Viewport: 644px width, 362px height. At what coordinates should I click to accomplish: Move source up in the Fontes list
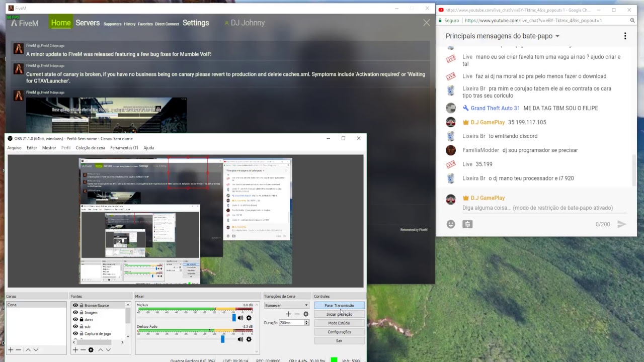(100, 349)
